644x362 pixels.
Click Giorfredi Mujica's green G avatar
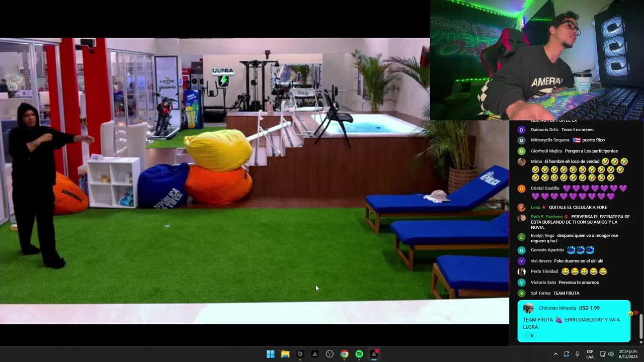(521, 151)
